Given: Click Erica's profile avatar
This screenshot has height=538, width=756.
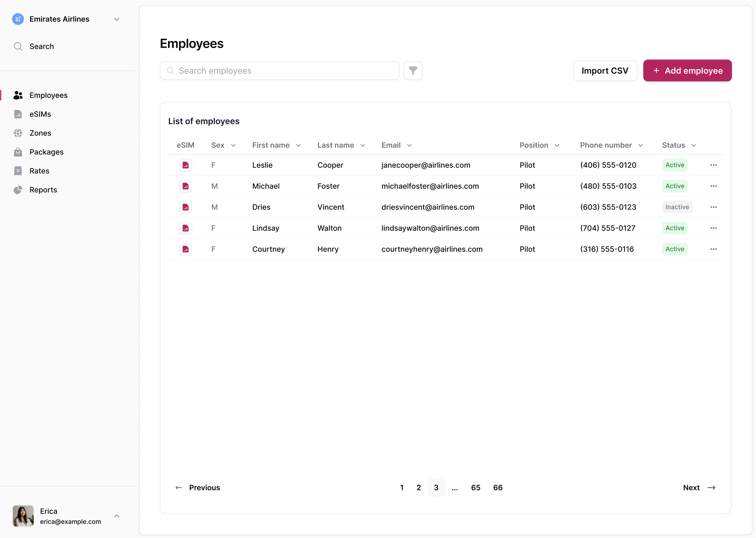Looking at the screenshot, I should click(x=23, y=516).
